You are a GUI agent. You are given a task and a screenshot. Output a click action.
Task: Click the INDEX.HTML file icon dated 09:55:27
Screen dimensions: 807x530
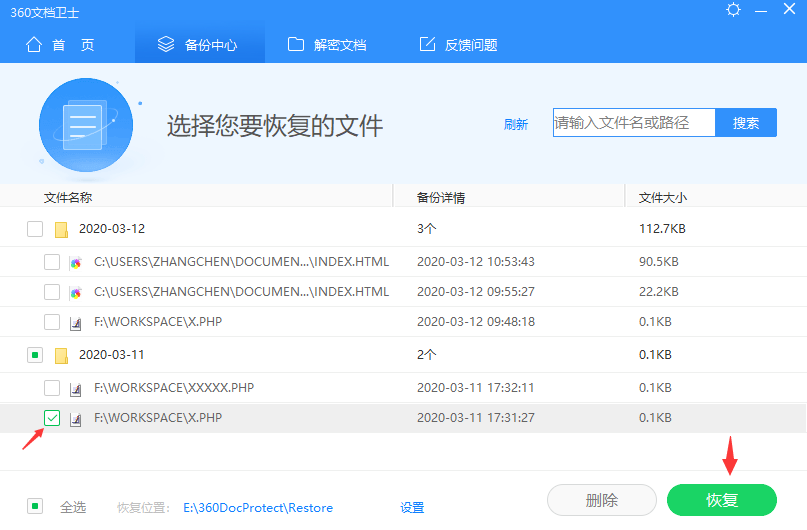click(76, 293)
